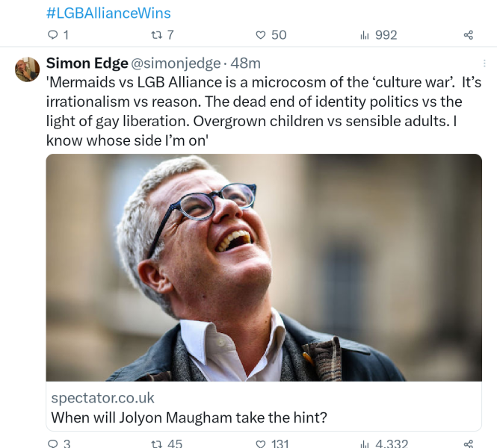The width and height of the screenshot is (497, 448).
Task: Share the top tweet via share icon
Action: point(469,35)
